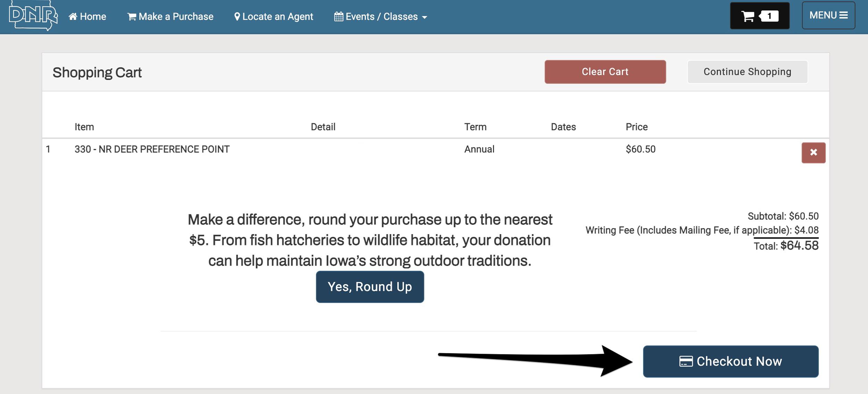
Task: Select Home from the top navigation
Action: click(x=92, y=16)
